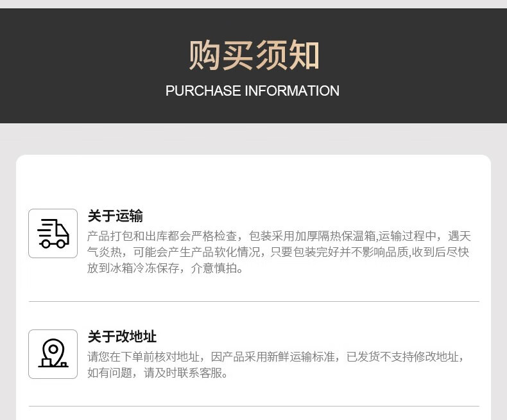Click the phrase 已发货不支持修改地址

coord(402,356)
